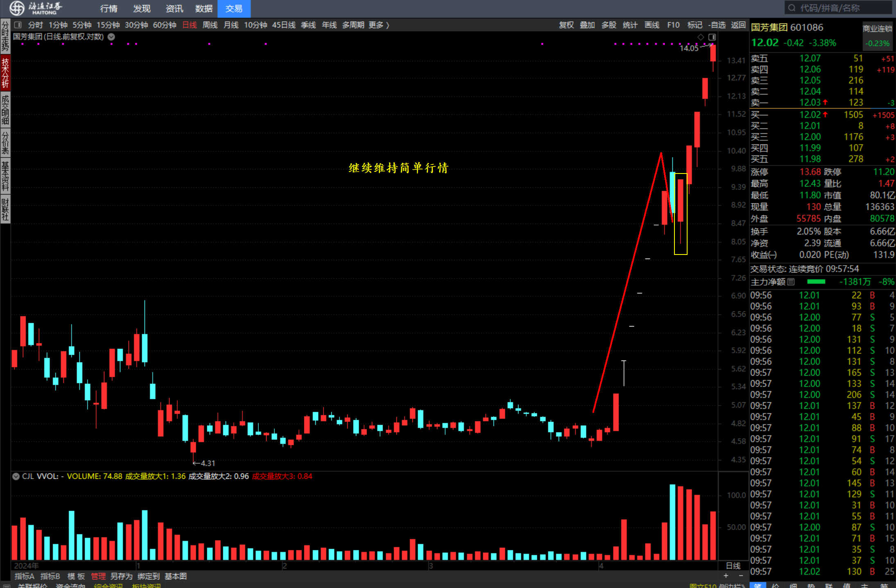Click the 管理 indicator management button
896x588 pixels.
coord(98,577)
